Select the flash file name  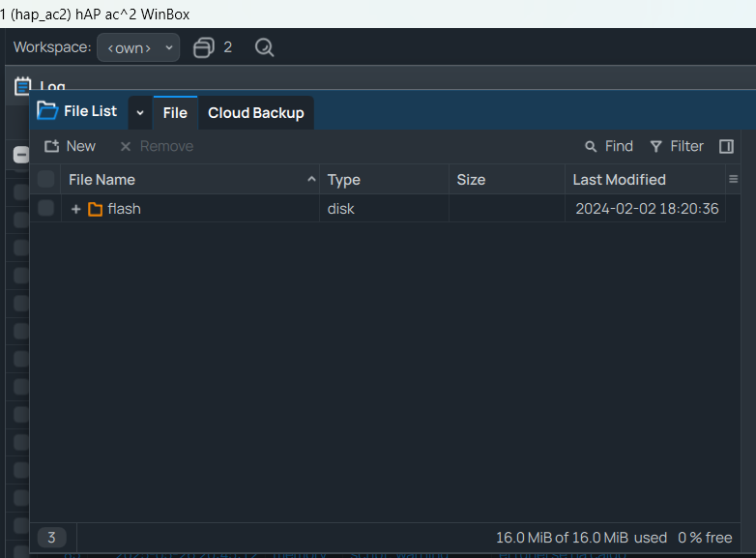[x=125, y=209]
